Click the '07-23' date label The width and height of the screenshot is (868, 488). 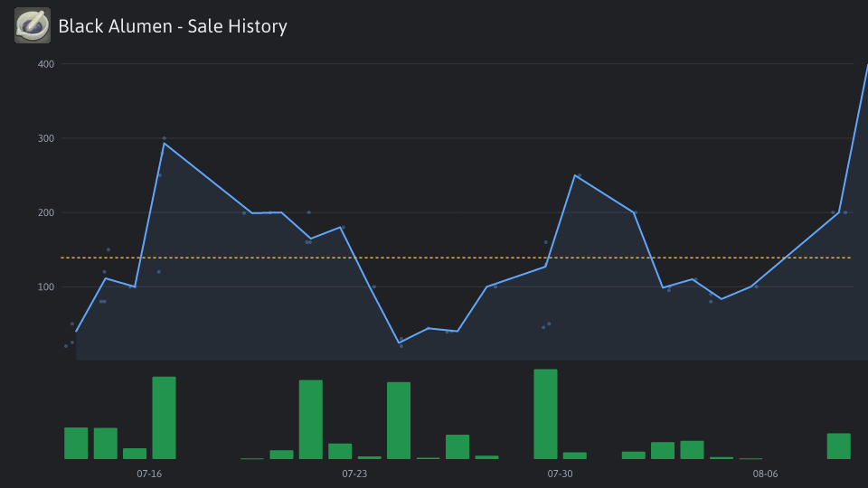pyautogui.click(x=354, y=474)
